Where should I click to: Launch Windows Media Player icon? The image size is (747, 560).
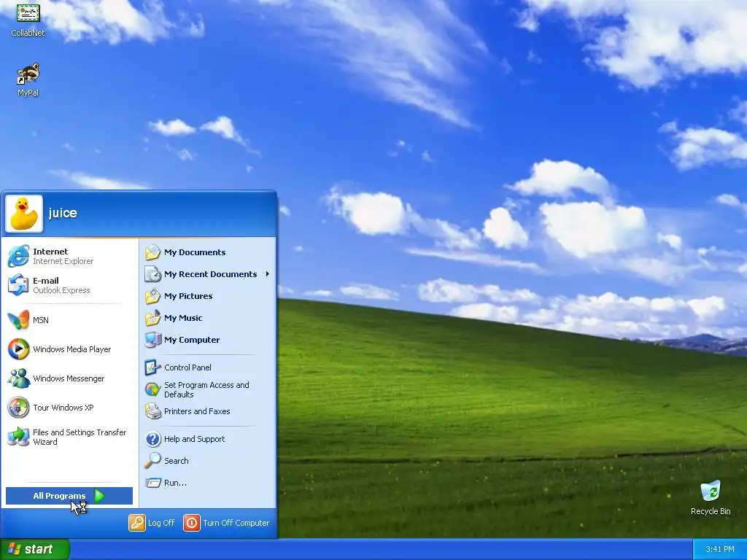(18, 349)
